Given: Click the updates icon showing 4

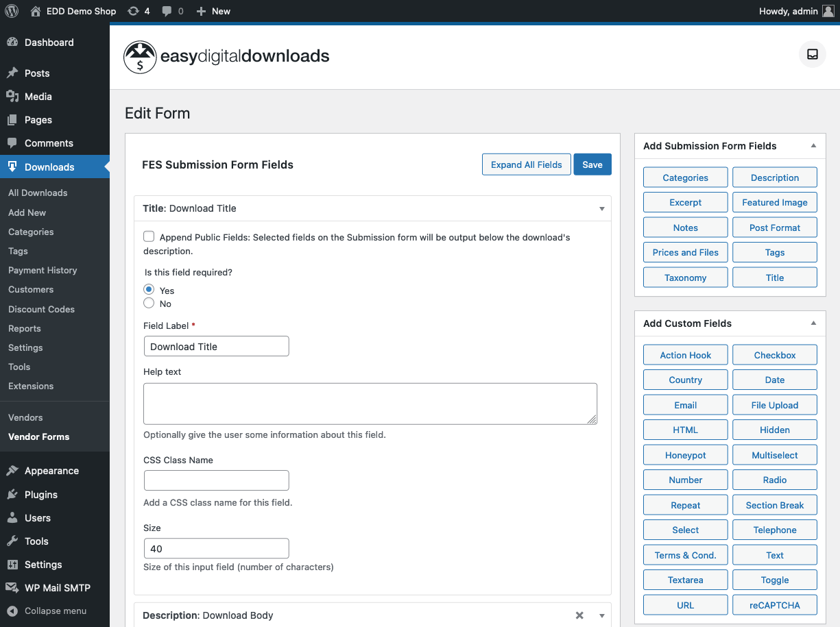Looking at the screenshot, I should 133,11.
